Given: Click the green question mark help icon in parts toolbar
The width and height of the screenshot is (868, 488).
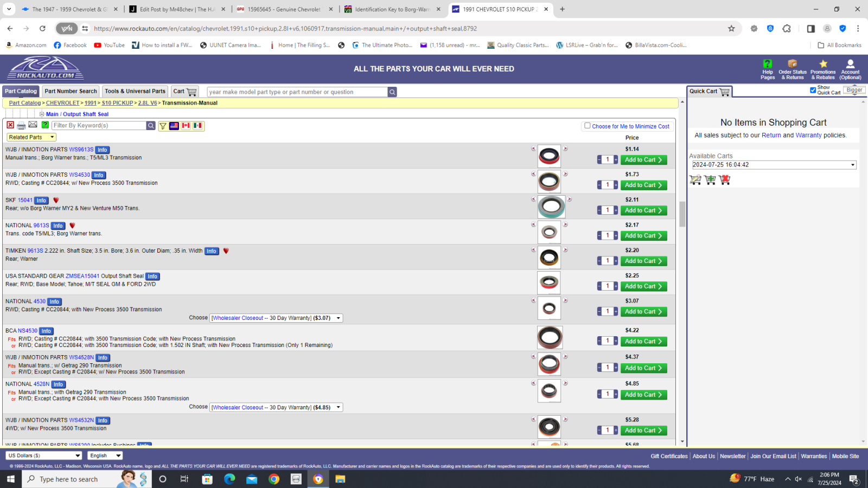Looking at the screenshot, I should (x=45, y=125).
